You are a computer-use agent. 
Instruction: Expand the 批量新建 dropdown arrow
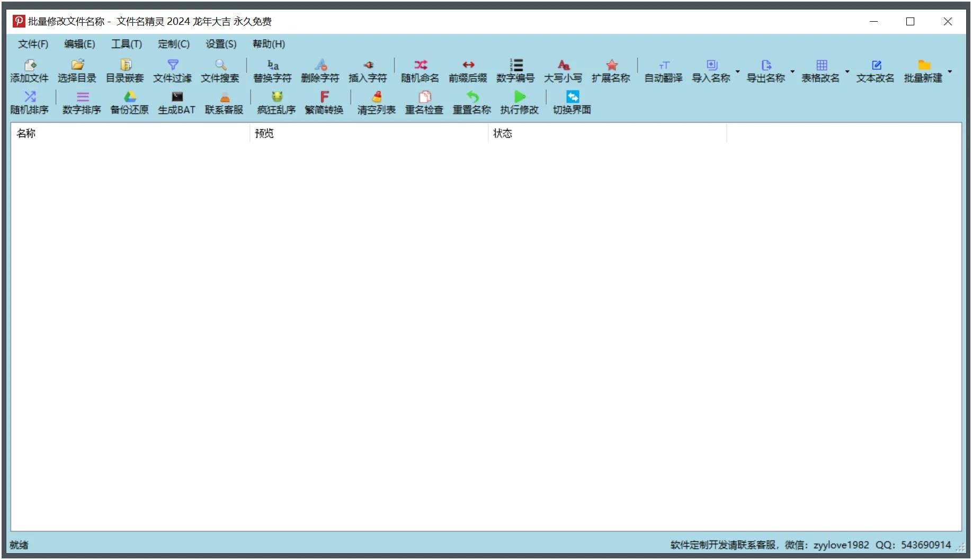[950, 71]
